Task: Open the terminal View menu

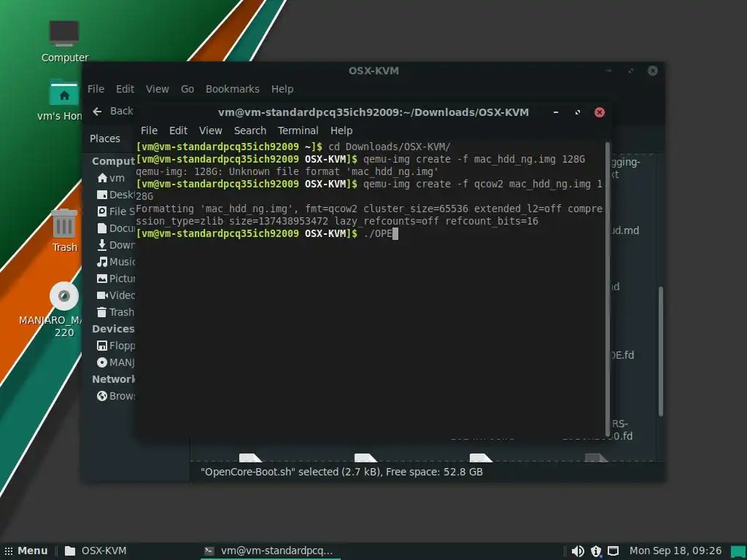Action: point(211,131)
